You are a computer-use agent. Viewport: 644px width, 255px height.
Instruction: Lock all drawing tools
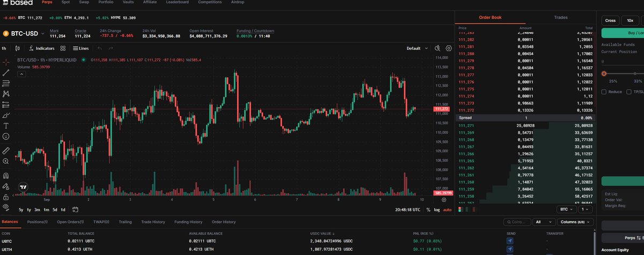coord(6,196)
